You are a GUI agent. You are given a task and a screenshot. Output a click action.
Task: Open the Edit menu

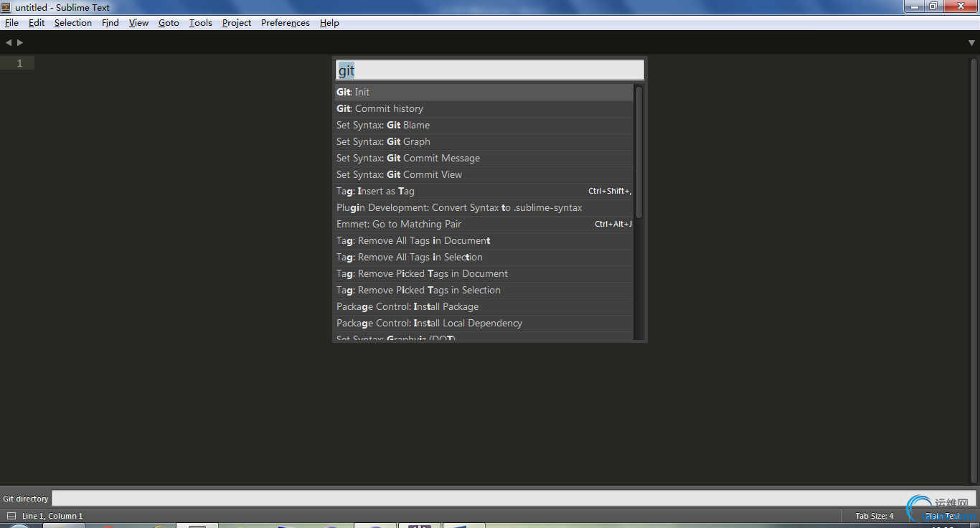pos(37,23)
